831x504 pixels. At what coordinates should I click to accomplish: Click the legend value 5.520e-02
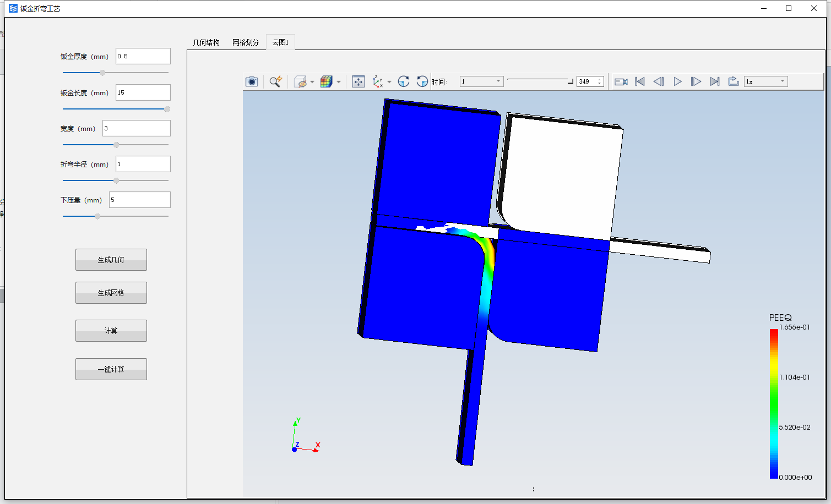(795, 428)
